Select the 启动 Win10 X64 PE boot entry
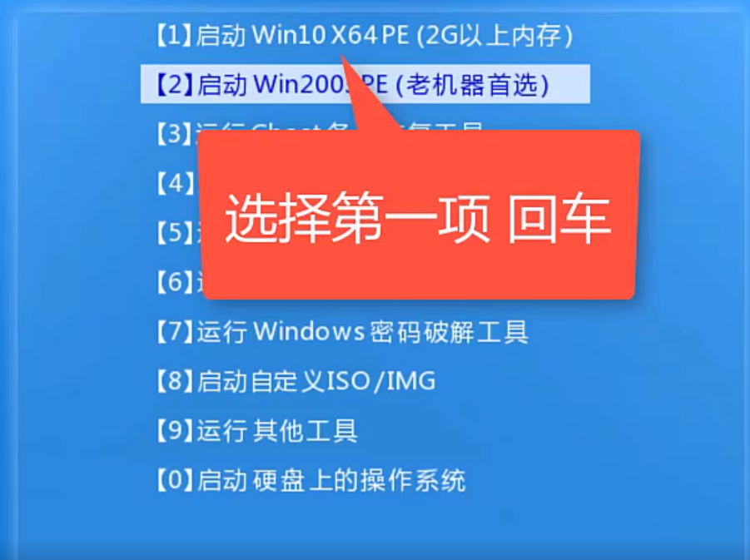This screenshot has width=750, height=560. coord(365,36)
